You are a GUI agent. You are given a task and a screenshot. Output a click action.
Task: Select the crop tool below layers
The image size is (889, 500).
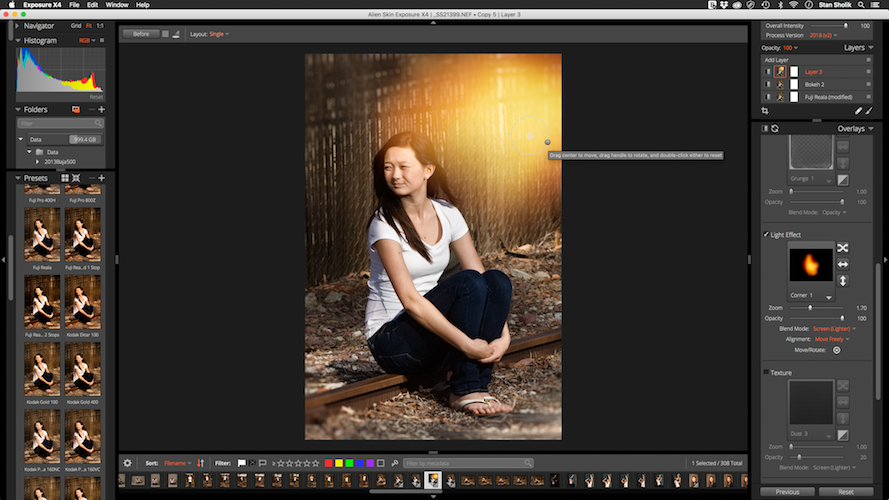(765, 111)
